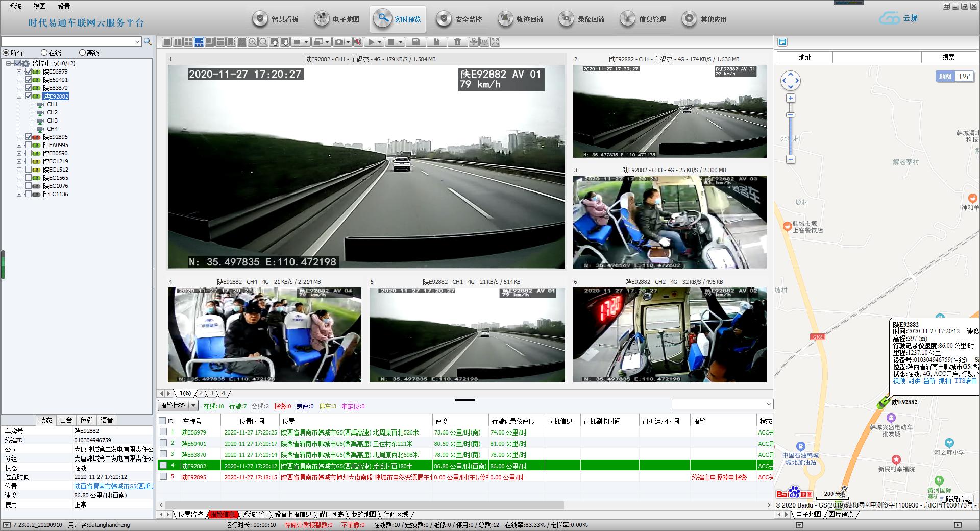Click the fullscreen expand icon in video toolbar
This screenshot has width=980, height=531.
(495, 42)
